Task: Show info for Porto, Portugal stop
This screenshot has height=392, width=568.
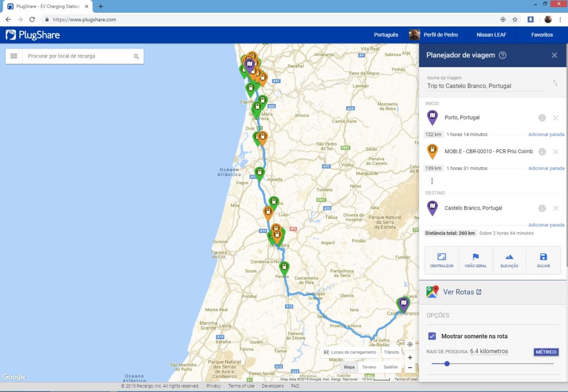Action: (542, 118)
